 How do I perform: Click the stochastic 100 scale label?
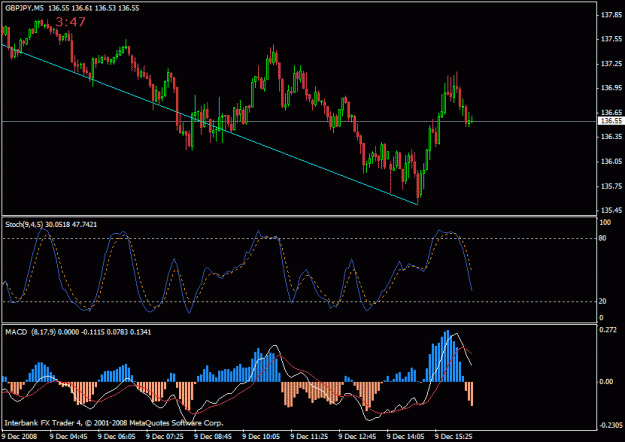pyautogui.click(x=605, y=222)
